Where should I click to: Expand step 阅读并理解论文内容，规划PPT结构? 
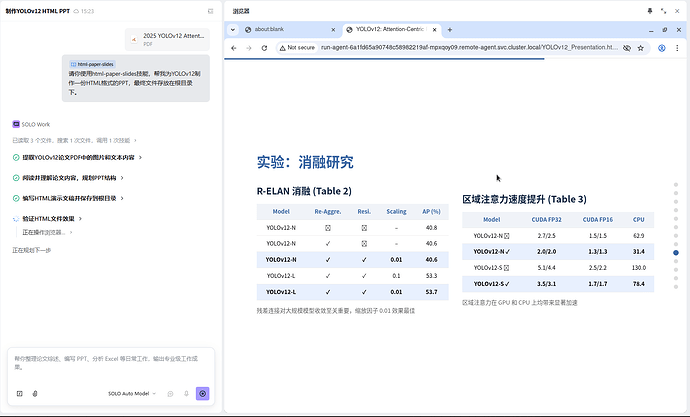click(x=68, y=178)
